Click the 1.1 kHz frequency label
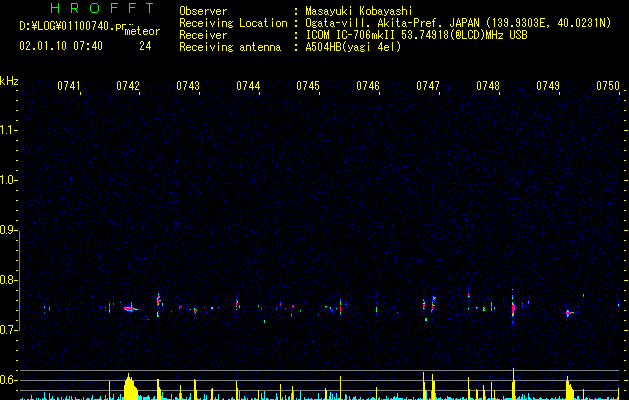This screenshot has height=400, width=629. [8, 130]
